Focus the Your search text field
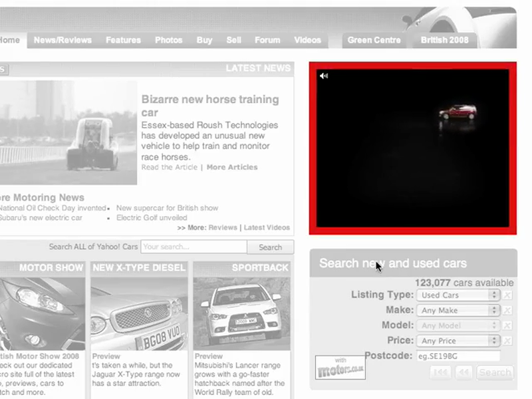532x399 pixels. tap(194, 247)
